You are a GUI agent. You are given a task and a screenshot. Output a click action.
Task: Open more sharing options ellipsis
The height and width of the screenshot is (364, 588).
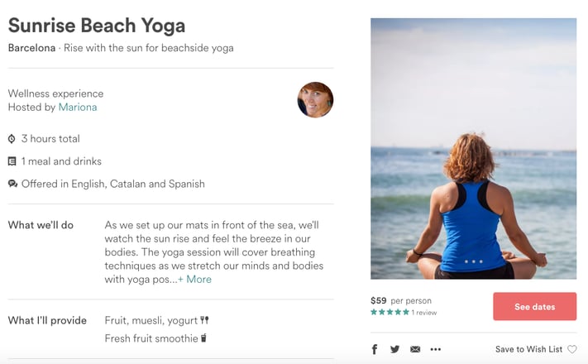[x=435, y=349]
